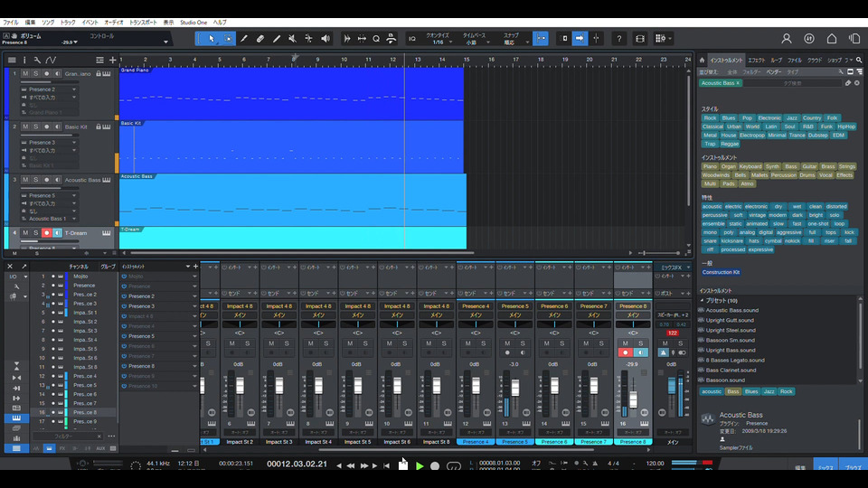Click the Add Track plus icon
This screenshot has width=868, height=488.
(x=112, y=60)
